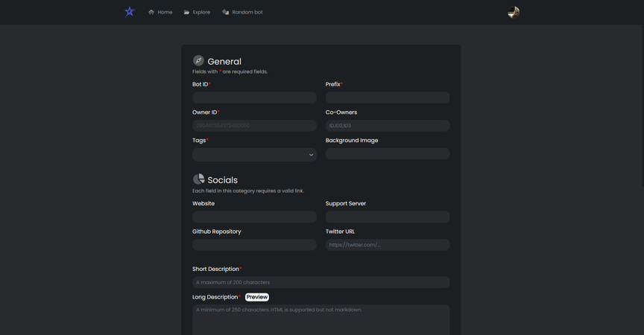
Task: Expand the Tags dropdown chevron
Action: click(x=311, y=155)
